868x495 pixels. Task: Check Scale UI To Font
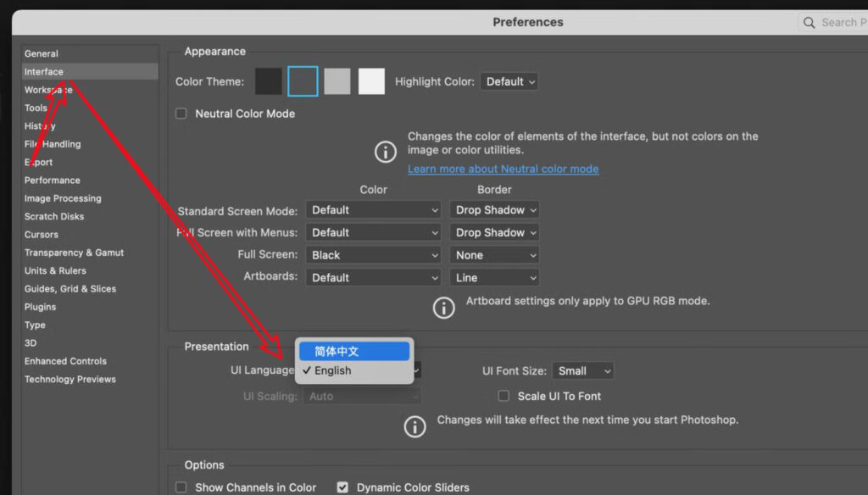point(503,396)
